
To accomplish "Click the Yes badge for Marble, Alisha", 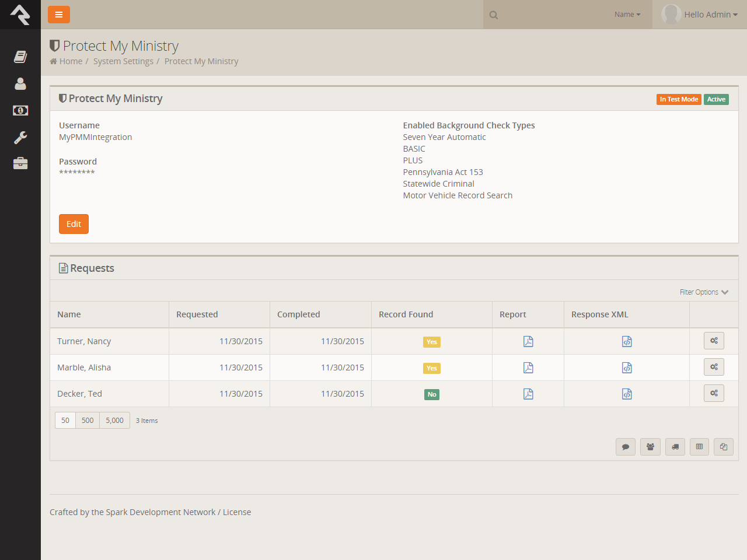I will pos(432,368).
